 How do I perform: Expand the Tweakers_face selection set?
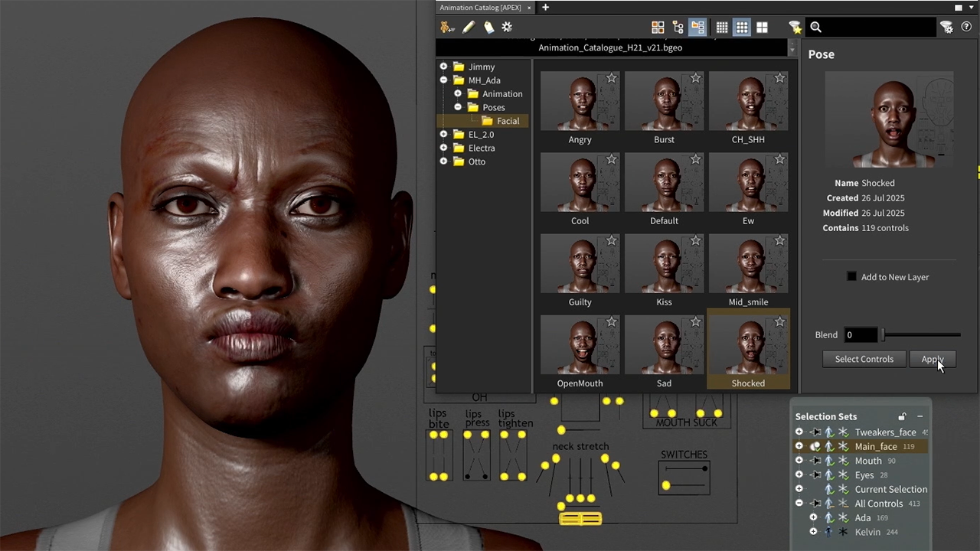(x=799, y=432)
